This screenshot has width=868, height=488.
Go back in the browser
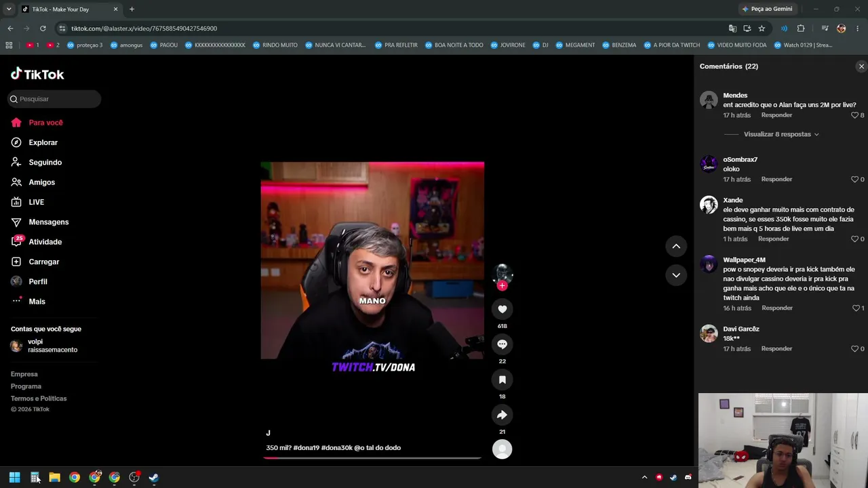pyautogui.click(x=10, y=28)
